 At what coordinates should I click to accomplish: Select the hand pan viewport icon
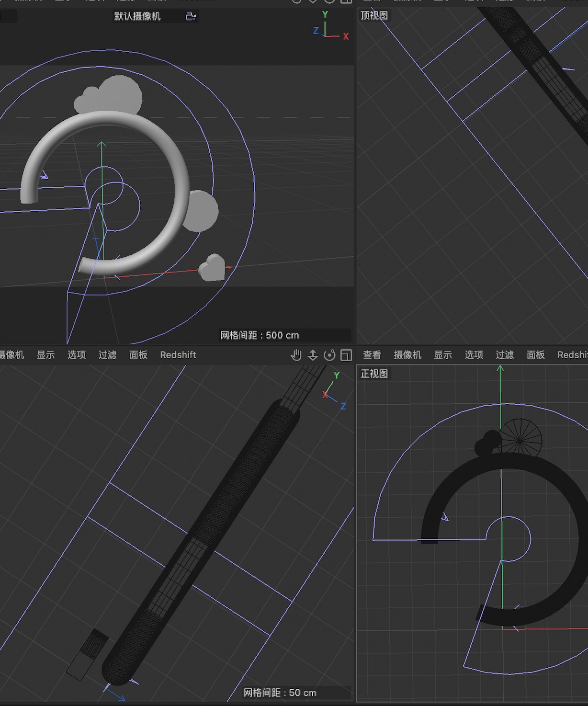coord(296,354)
